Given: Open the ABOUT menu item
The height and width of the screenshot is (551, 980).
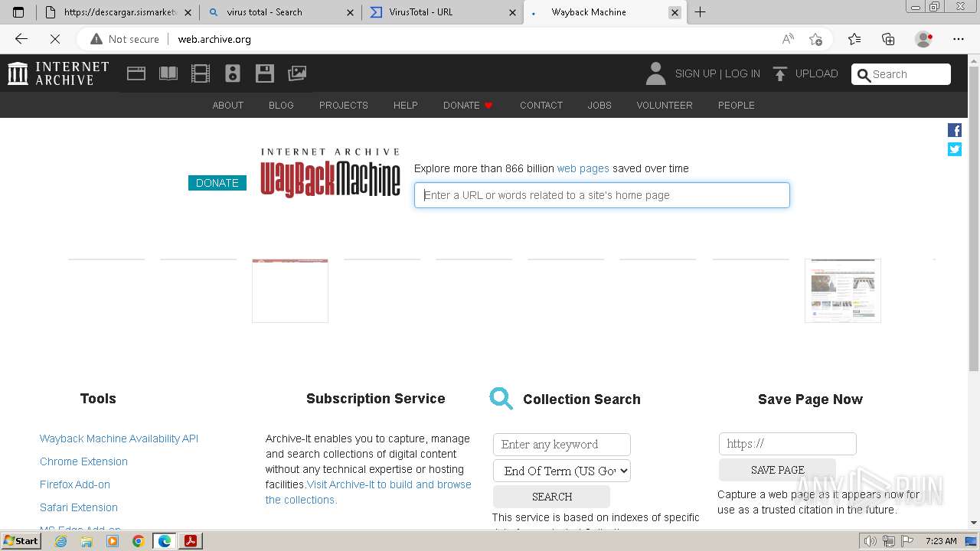Looking at the screenshot, I should (x=228, y=106).
